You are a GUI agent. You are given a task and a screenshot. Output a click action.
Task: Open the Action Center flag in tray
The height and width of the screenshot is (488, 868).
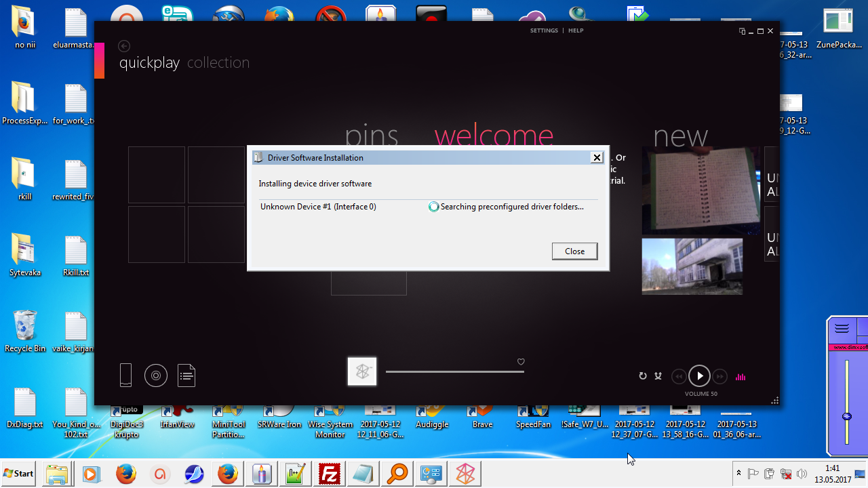click(x=753, y=474)
